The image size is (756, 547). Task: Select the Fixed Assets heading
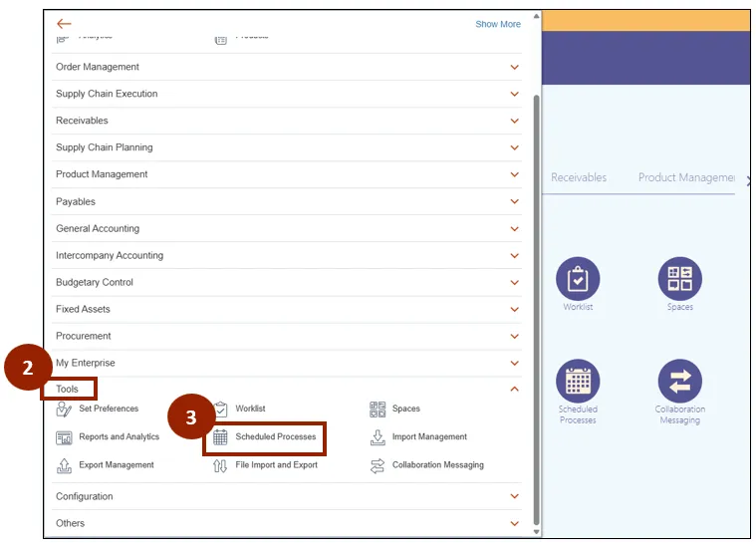point(83,309)
